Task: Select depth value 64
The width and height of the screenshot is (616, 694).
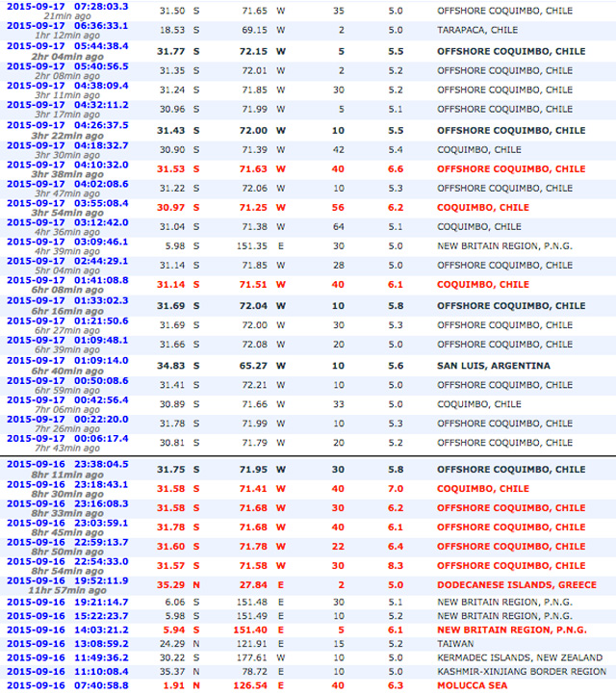Action: click(x=339, y=226)
